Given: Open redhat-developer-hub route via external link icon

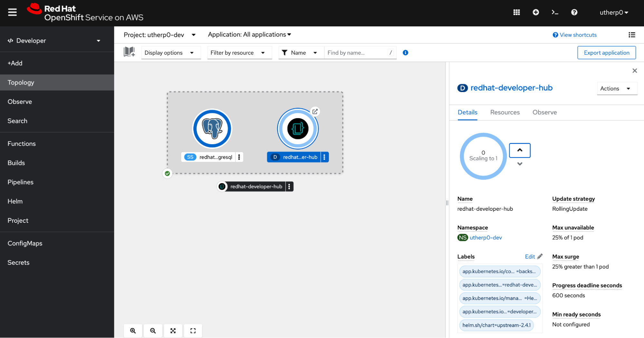Looking at the screenshot, I should (x=315, y=111).
